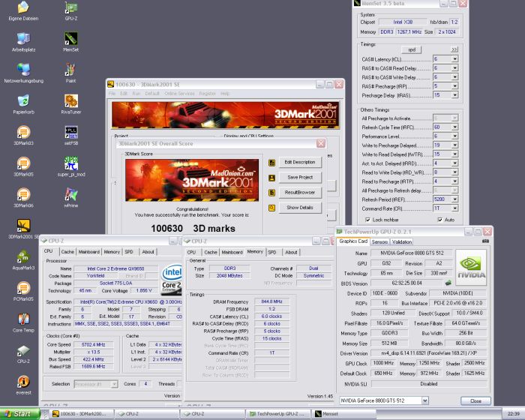Click the GPU Clock 1000 MHz field

click(x=384, y=363)
